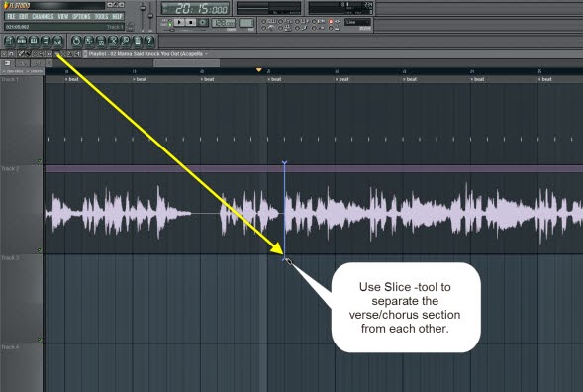
Task: Toggle the mute dot on Track 3
Action: coord(39,340)
